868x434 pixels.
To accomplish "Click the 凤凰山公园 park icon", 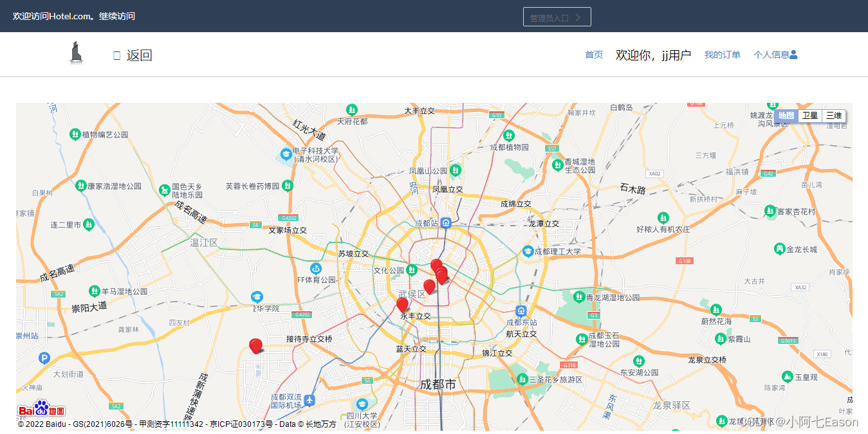I will tap(456, 170).
